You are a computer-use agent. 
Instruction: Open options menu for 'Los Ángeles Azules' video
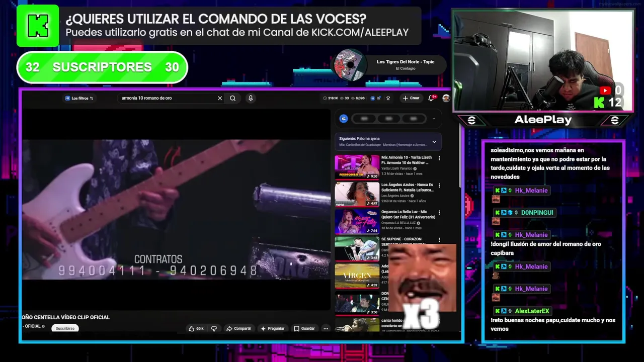click(x=439, y=185)
